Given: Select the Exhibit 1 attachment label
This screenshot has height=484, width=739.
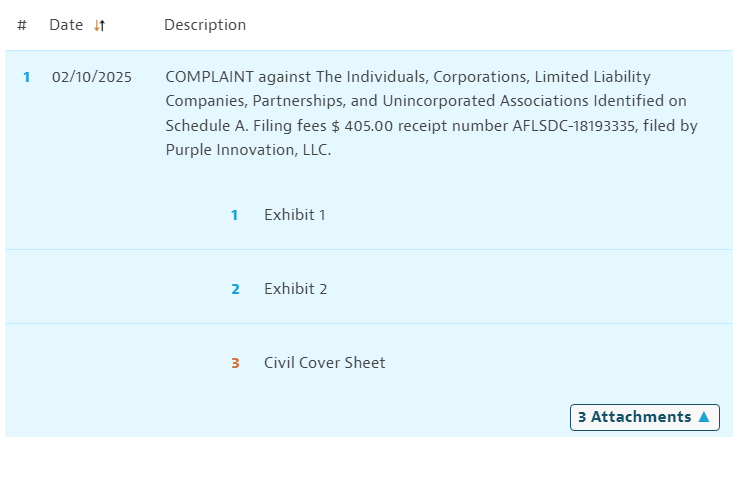Looking at the screenshot, I should point(294,215).
